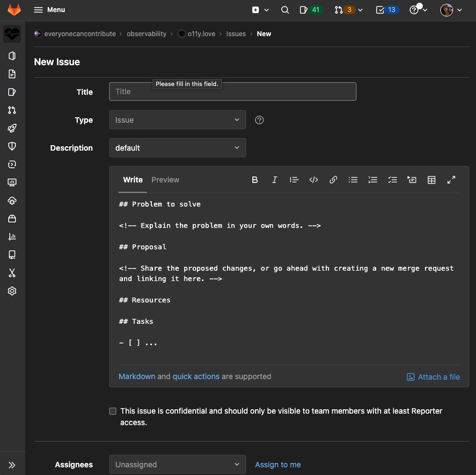Click the o11y.love project avatar in sidebar
Image resolution: width=476 pixels, height=475 pixels.
tap(12, 34)
